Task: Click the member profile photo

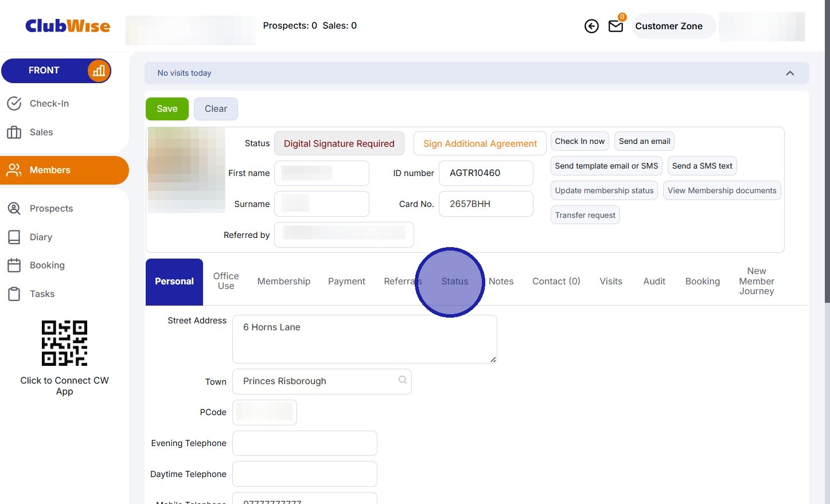Action: tap(186, 170)
